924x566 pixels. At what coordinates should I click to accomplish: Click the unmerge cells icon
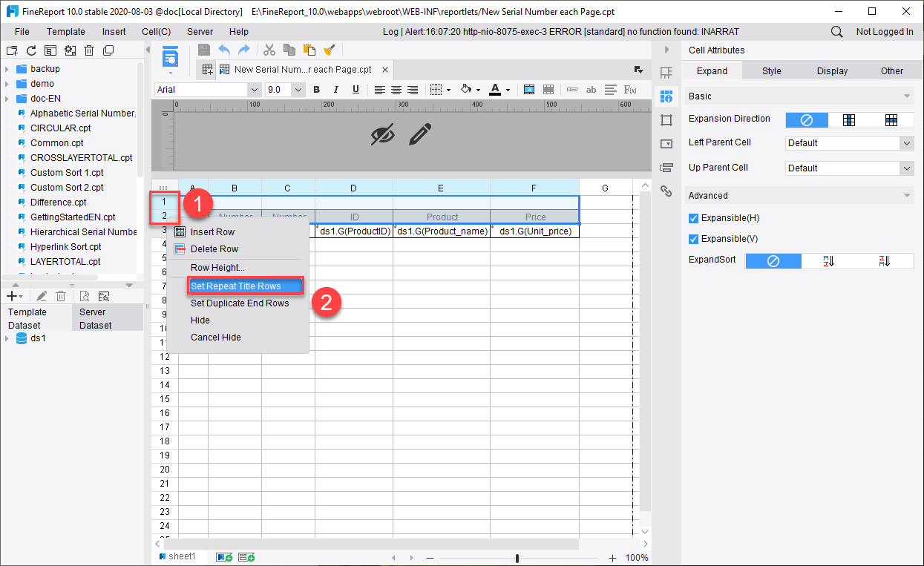[x=548, y=90]
